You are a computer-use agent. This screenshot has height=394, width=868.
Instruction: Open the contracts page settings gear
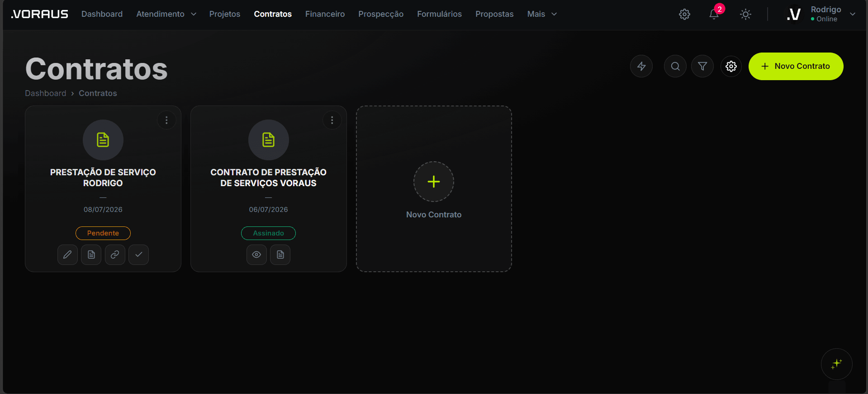(x=731, y=66)
